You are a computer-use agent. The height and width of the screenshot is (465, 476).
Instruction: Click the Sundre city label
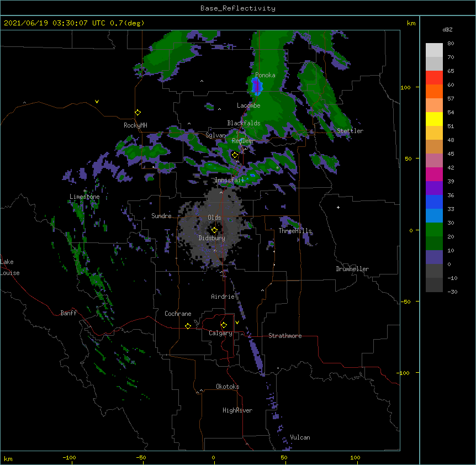[x=161, y=216]
